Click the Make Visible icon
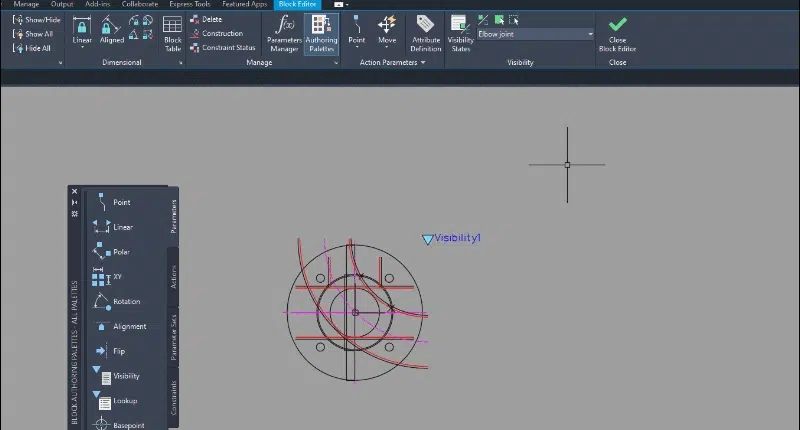Screen dimensions: 800x430 click(x=499, y=20)
